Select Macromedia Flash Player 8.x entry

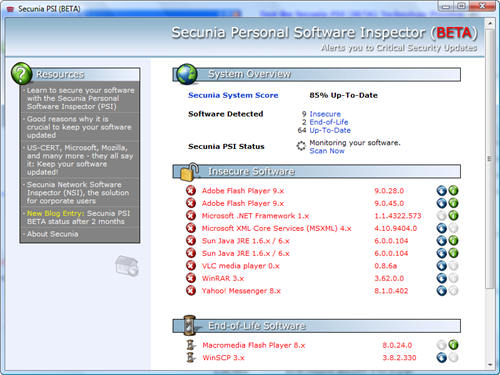pos(254,345)
